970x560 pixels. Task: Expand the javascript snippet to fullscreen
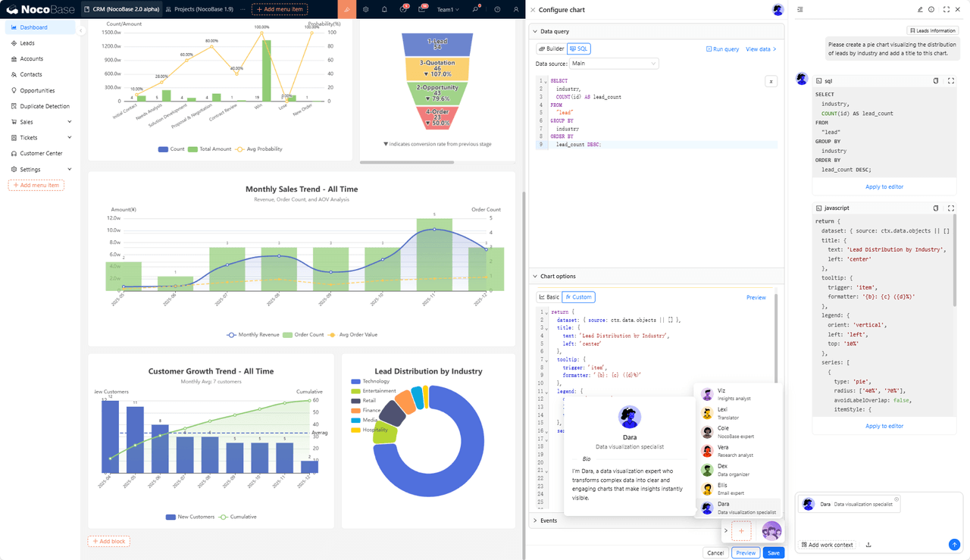pos(952,208)
